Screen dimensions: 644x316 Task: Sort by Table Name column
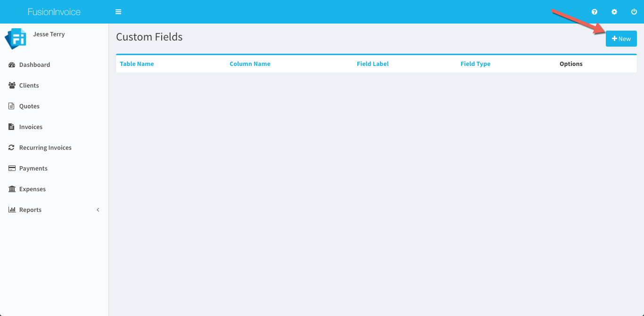click(137, 64)
